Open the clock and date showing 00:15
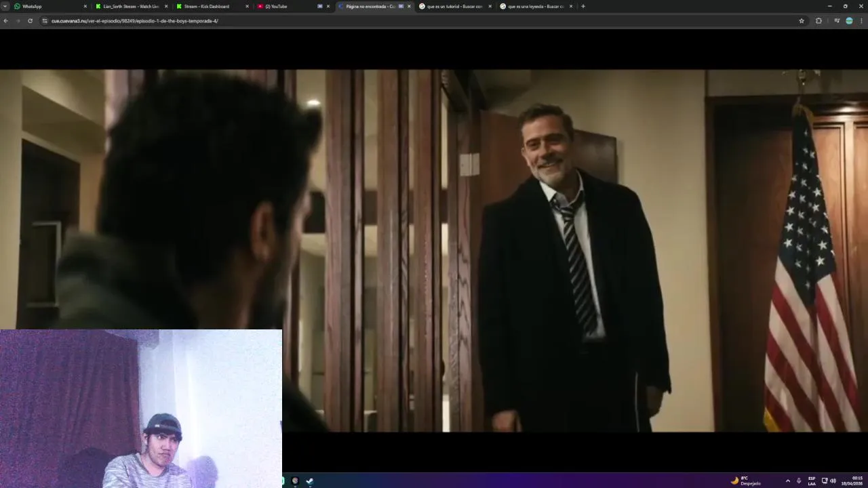Image resolution: width=868 pixels, height=488 pixels. (x=852, y=481)
